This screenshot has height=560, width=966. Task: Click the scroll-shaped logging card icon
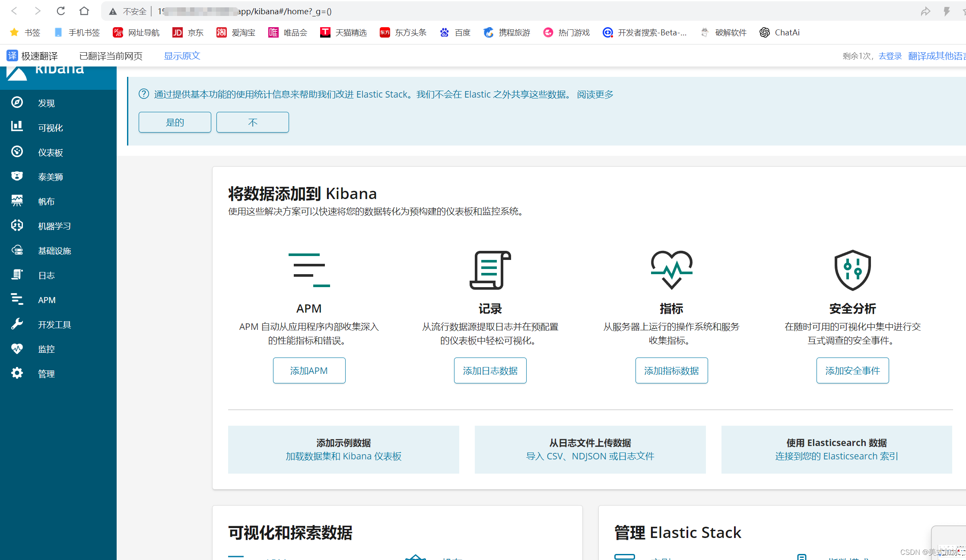pos(490,270)
